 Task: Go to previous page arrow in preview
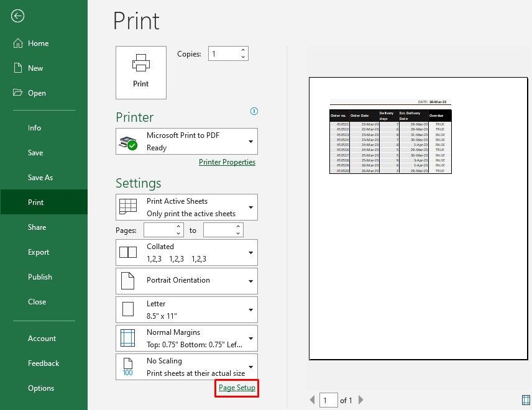[x=313, y=400]
